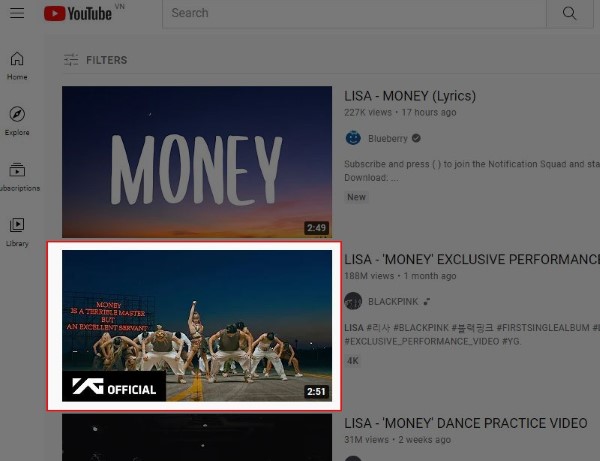Open the hamburger guide menu

(17, 13)
